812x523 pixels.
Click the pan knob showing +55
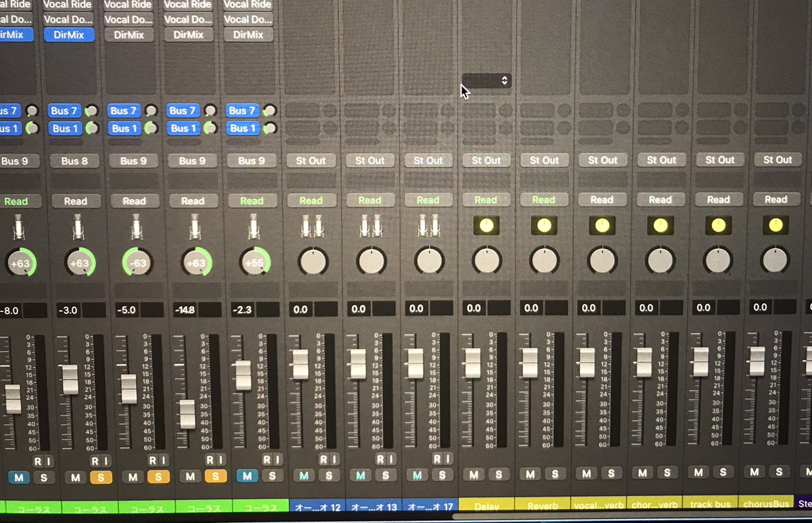pos(254,263)
